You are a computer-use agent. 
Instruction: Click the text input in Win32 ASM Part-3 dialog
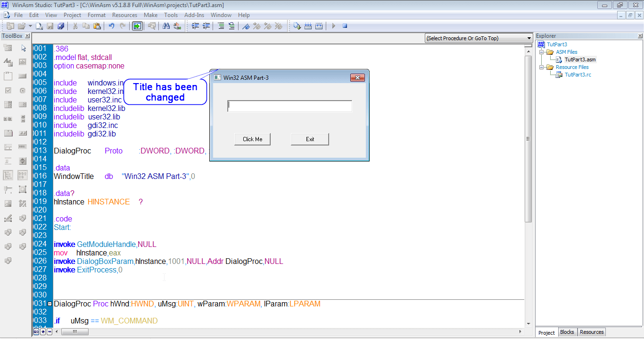[289, 106]
